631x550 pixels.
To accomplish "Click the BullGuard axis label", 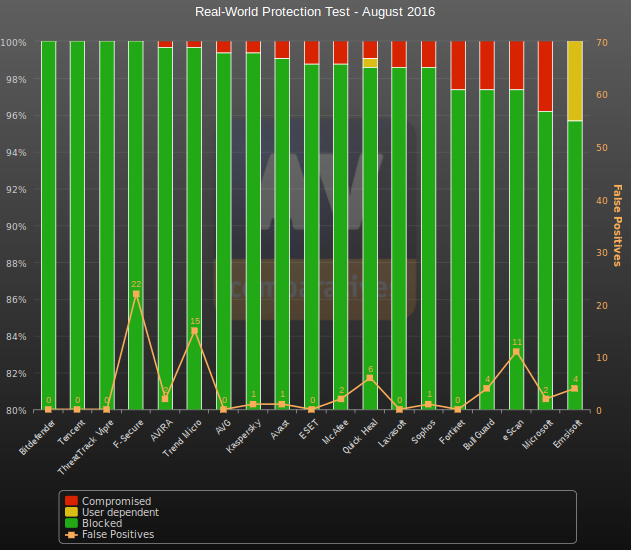I will [478, 435].
